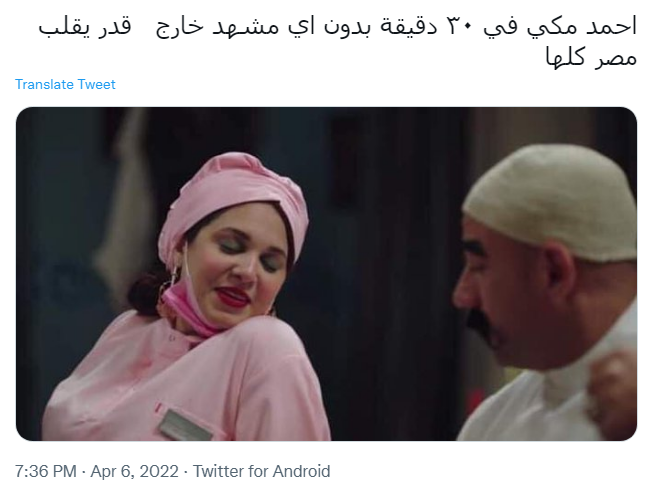Click the words احمد مكي in tweet
This screenshot has height=495, width=654.
coord(581,26)
